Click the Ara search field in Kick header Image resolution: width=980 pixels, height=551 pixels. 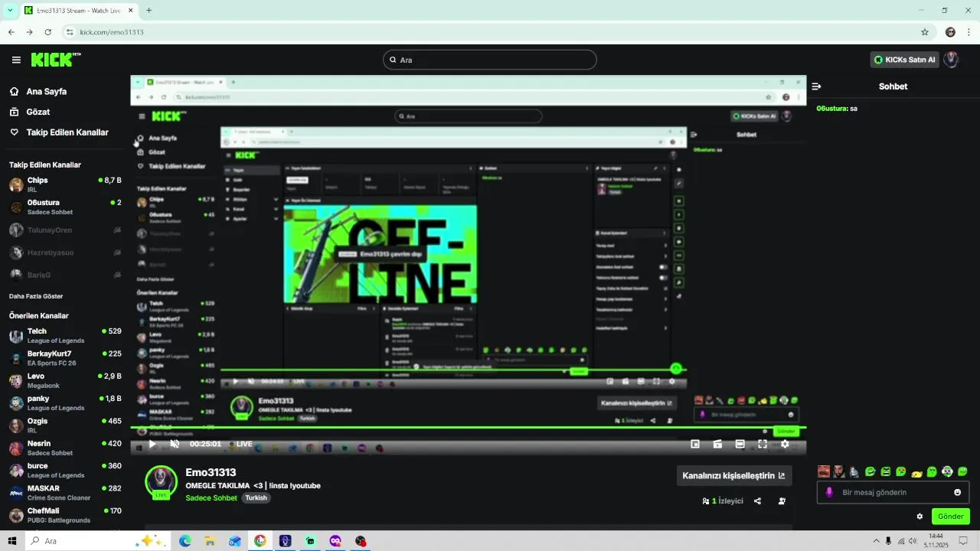point(490,60)
